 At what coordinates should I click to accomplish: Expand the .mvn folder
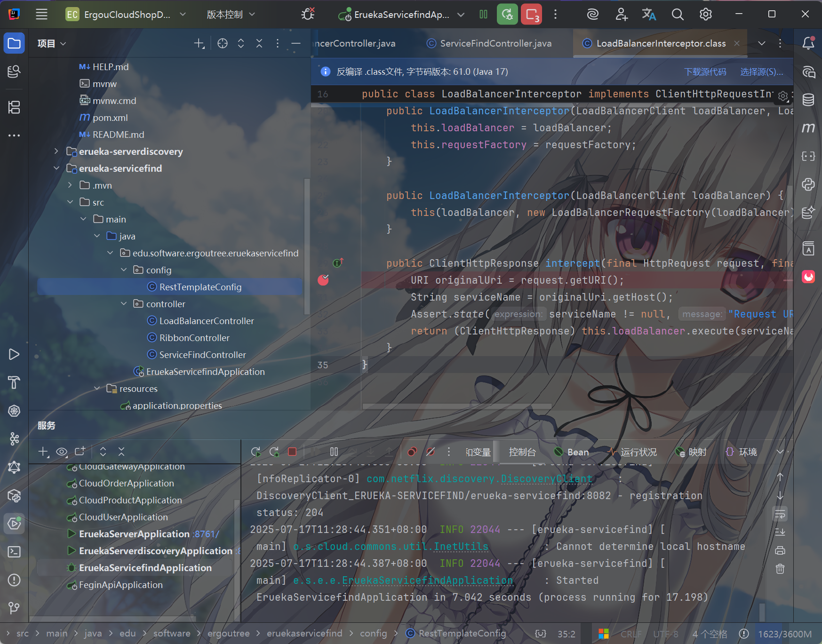click(x=70, y=185)
